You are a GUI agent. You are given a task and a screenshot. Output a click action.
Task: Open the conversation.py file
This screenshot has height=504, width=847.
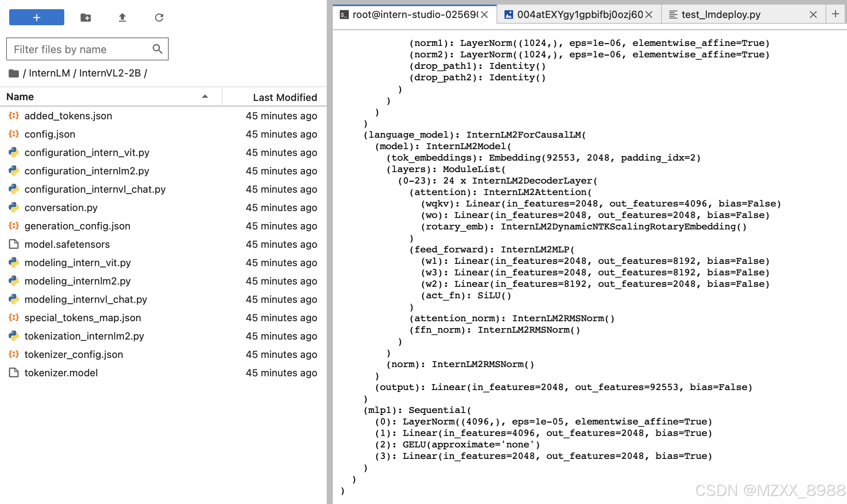tap(61, 208)
